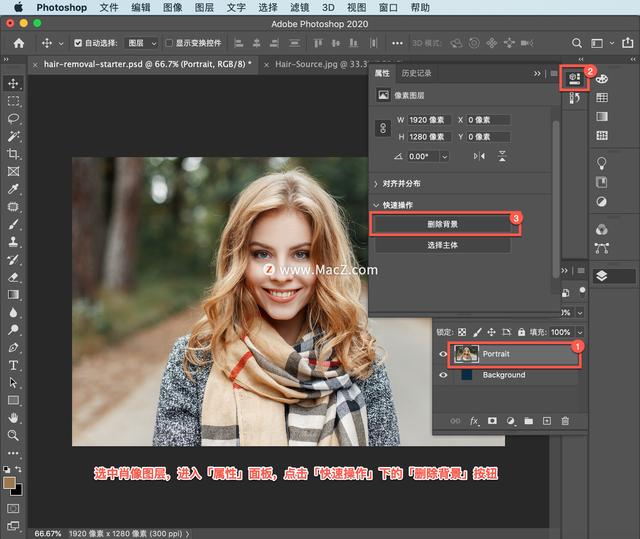Image resolution: width=640 pixels, height=539 pixels.
Task: Activate the Zoom tool in the toolbar
Action: click(14, 435)
